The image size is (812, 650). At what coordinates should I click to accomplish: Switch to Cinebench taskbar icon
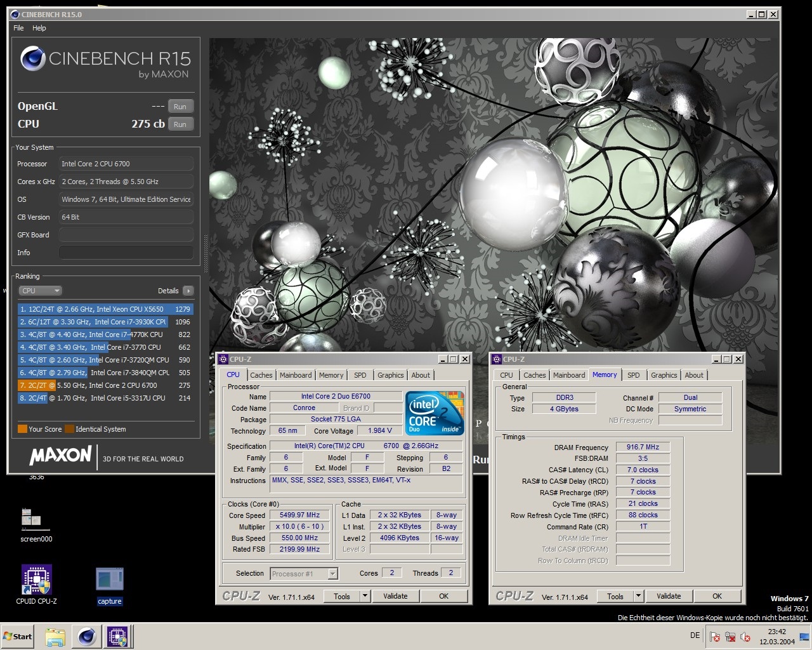click(87, 637)
